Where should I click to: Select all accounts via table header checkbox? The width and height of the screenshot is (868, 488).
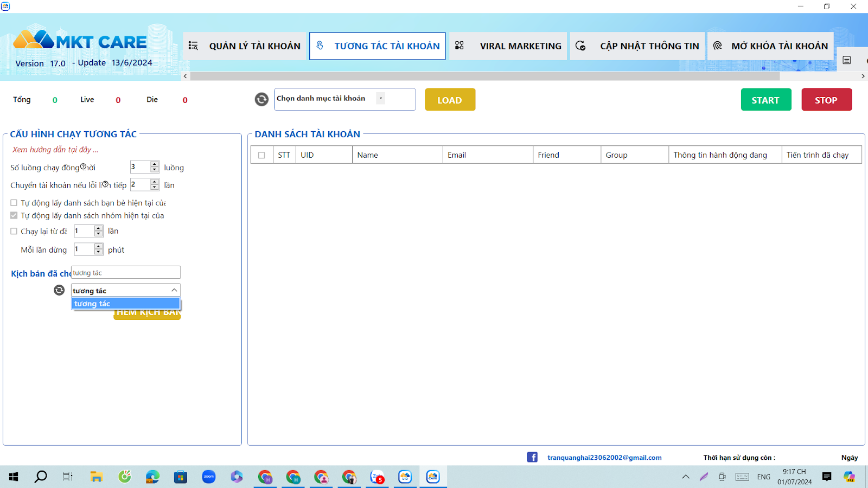(x=261, y=155)
